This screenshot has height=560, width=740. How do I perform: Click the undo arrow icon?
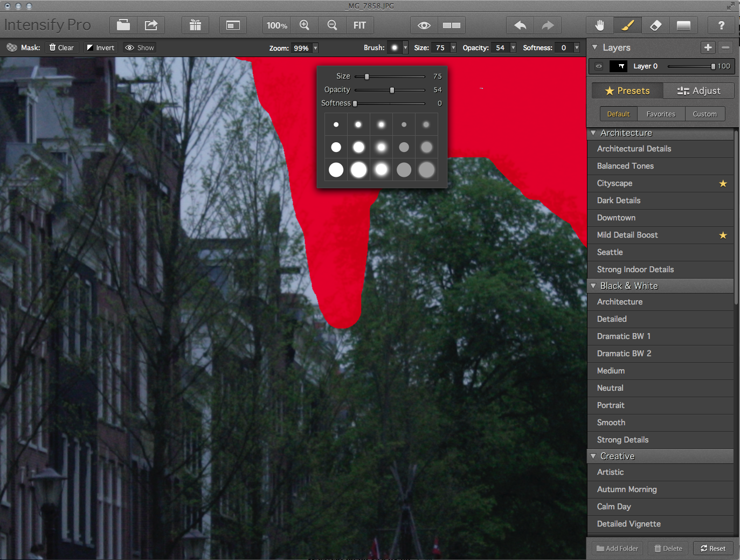[520, 25]
